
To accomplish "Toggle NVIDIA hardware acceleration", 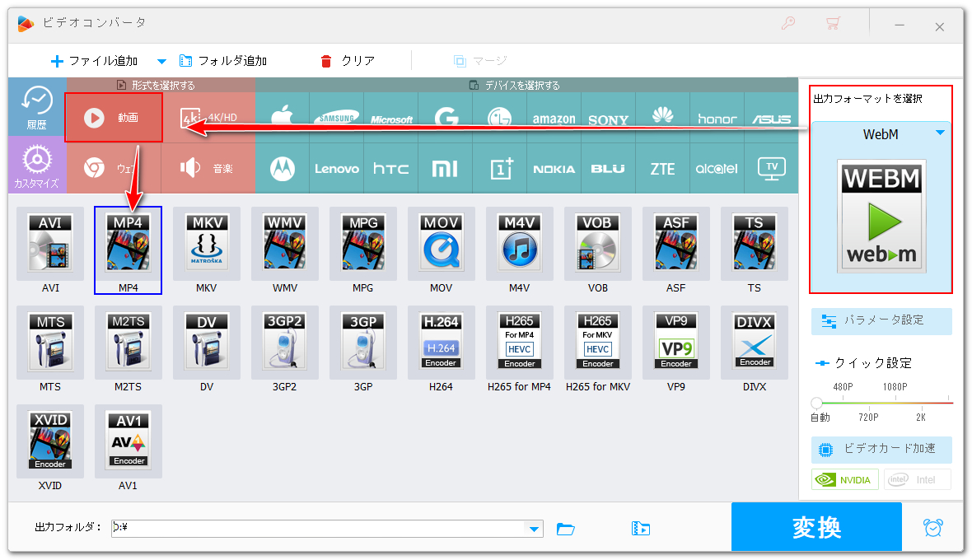I will coord(845,479).
